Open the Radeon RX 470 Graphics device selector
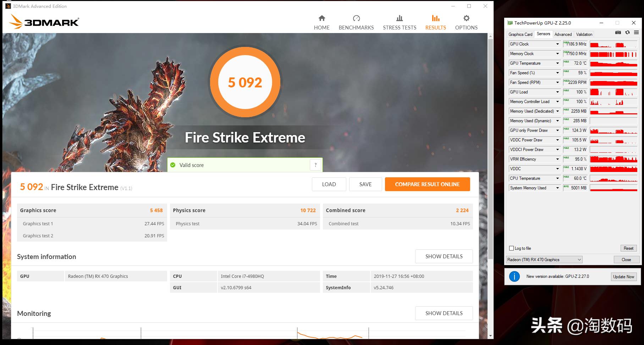 [x=544, y=260]
